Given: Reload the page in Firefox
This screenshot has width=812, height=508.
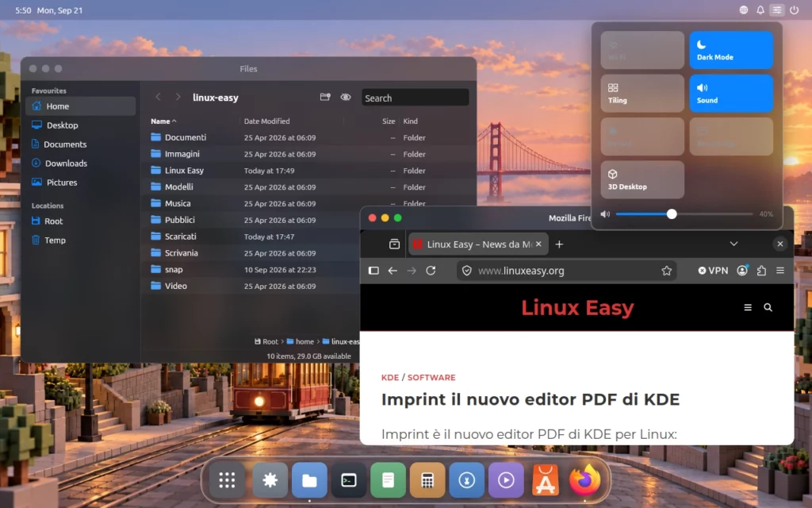Looking at the screenshot, I should pos(431,271).
